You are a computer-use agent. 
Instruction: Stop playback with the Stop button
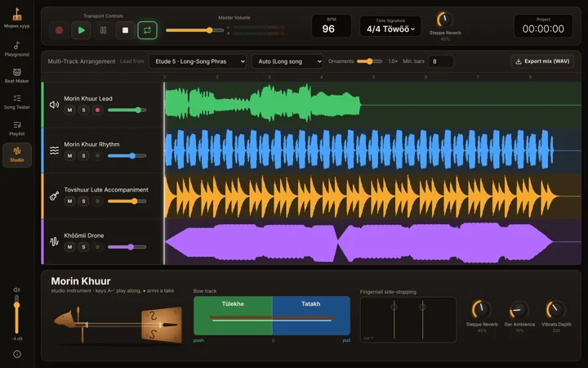point(125,30)
